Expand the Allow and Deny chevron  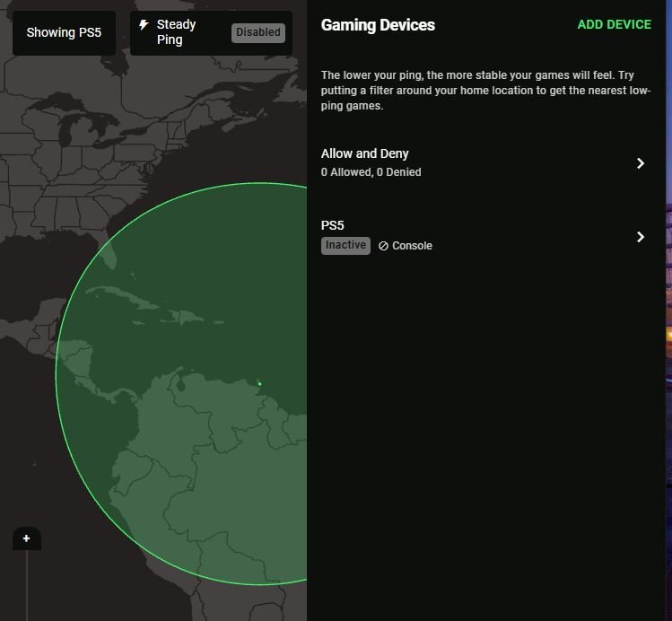coord(640,163)
